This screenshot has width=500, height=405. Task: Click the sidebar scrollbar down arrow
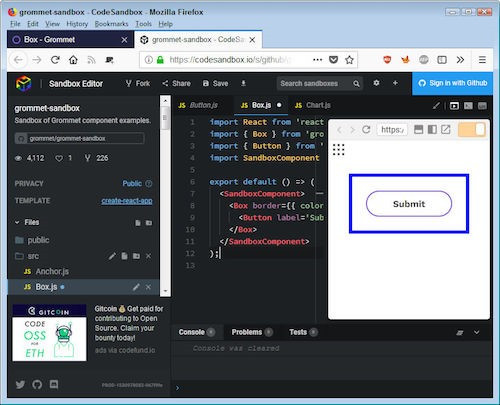tap(165, 291)
